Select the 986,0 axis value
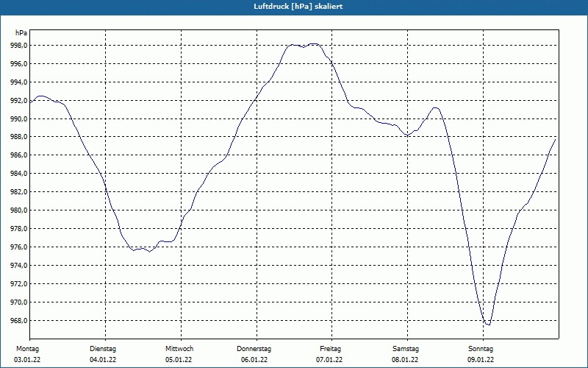The image size is (588, 368). [19, 155]
